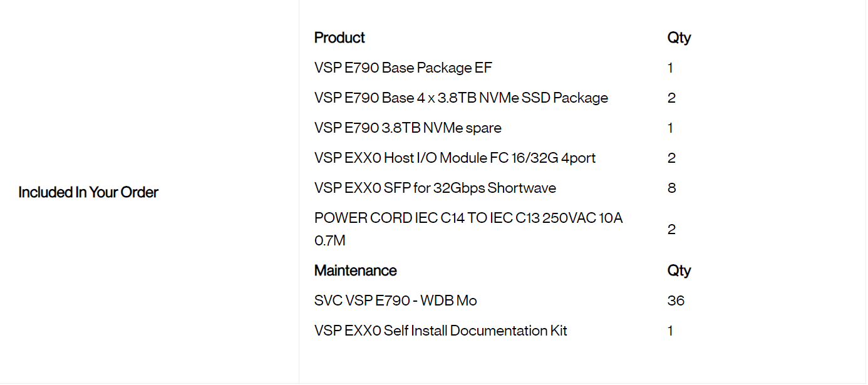Click quantity of VSP E790 Base Package EF
Screen dimensions: 868x385
pyautogui.click(x=670, y=68)
